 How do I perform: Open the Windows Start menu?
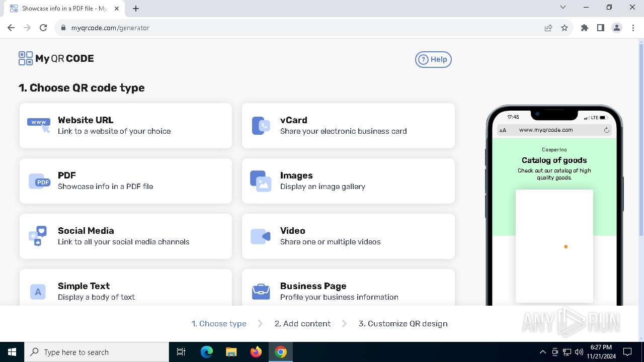tap(12, 352)
